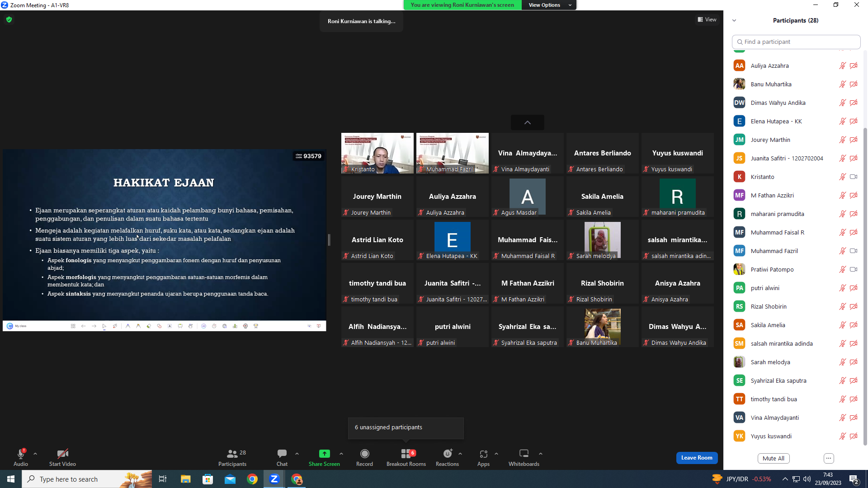Open the More options ellipsis in Participants panel
The image size is (868, 488).
click(x=829, y=458)
